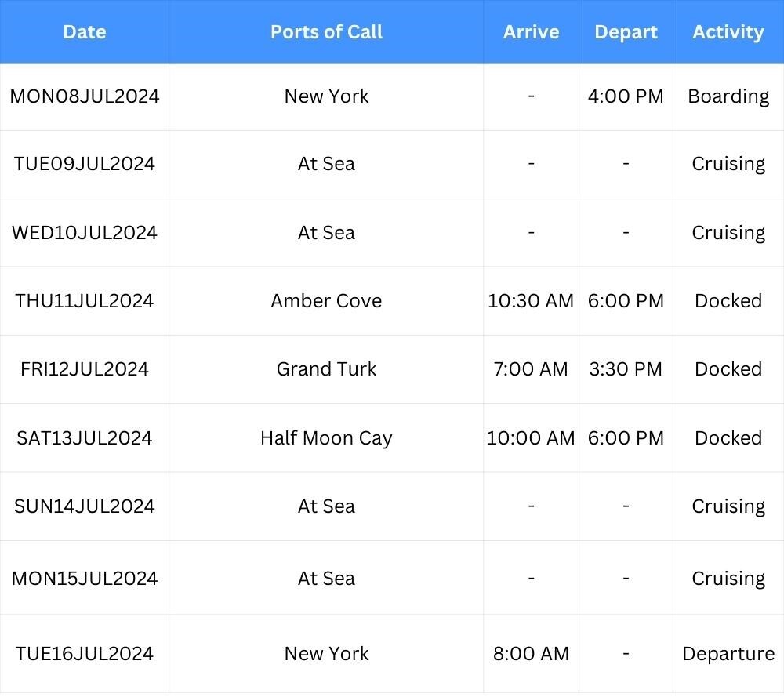Click the Date column header

tap(85, 32)
